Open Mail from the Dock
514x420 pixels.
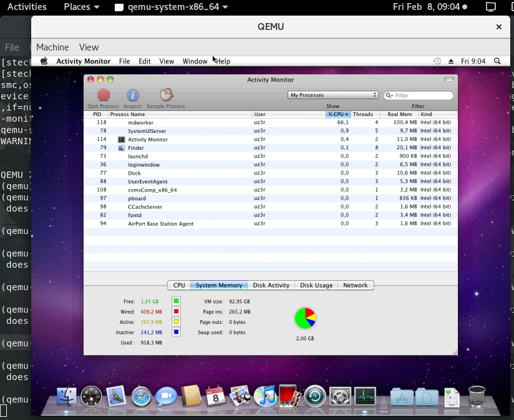(117, 396)
